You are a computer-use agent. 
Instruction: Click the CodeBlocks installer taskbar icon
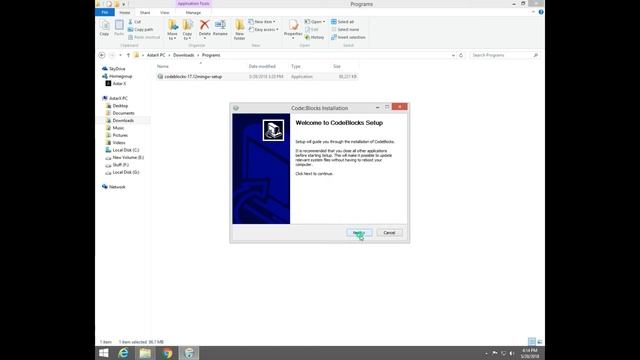coord(189,353)
